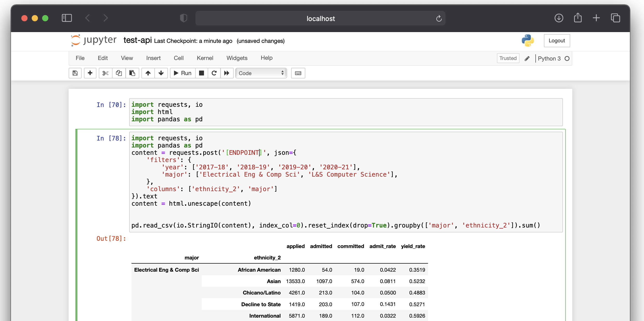Click the Trusted notebook status
The width and height of the screenshot is (644, 321).
pyautogui.click(x=508, y=58)
